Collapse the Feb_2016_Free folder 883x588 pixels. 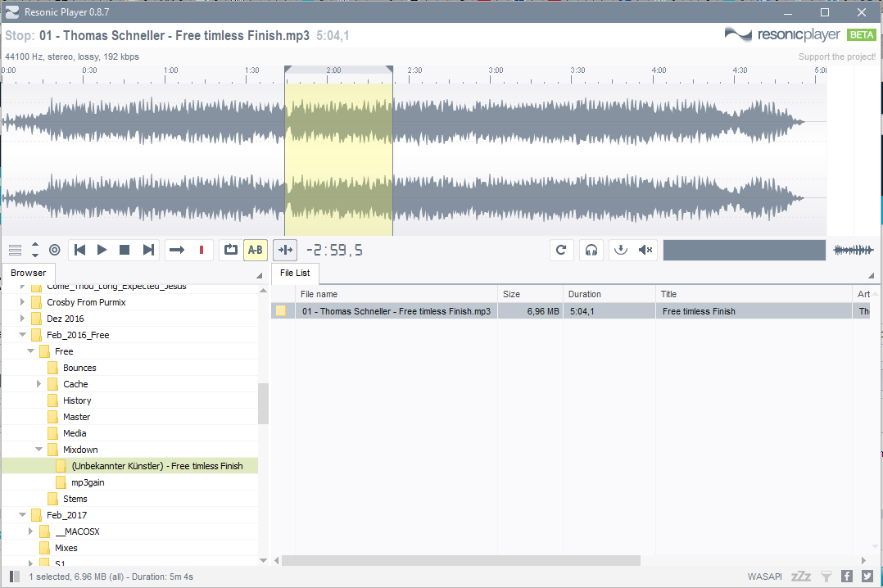pos(23,335)
